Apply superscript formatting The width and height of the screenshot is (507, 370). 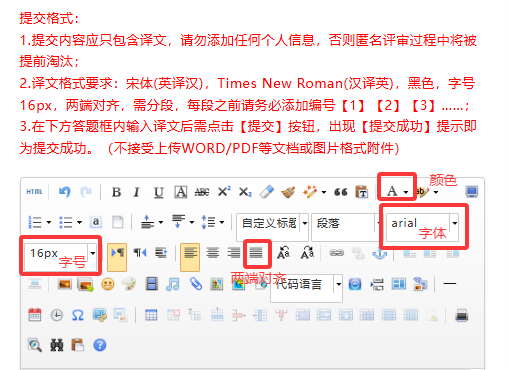(224, 192)
